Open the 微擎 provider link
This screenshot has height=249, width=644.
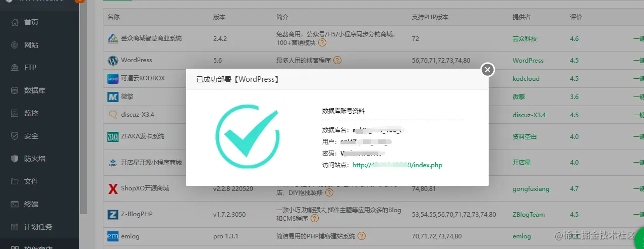(519, 96)
